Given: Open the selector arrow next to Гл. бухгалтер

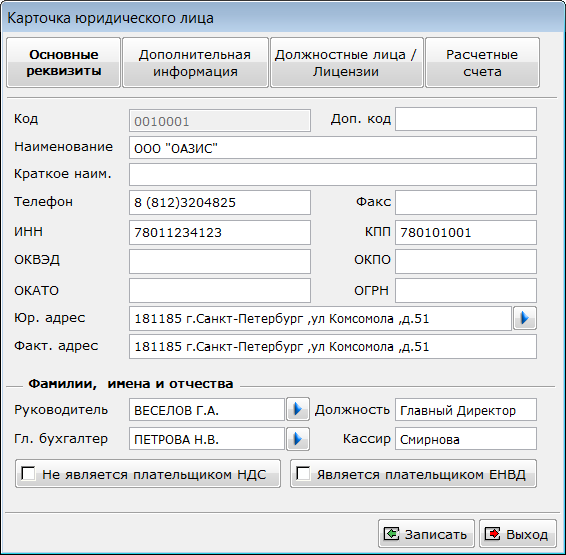Looking at the screenshot, I should click(298, 439).
